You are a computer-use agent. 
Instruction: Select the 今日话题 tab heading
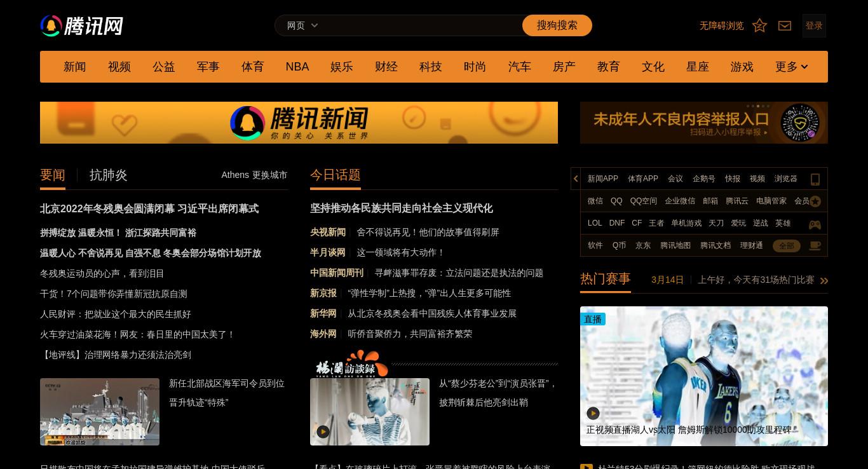point(336,175)
